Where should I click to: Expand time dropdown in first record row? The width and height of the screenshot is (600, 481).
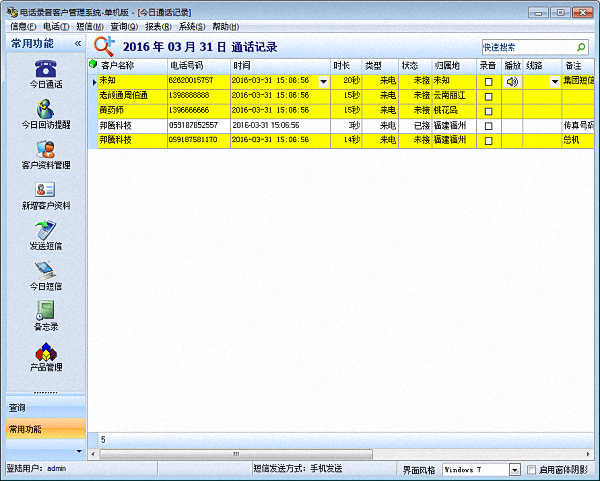(x=322, y=81)
